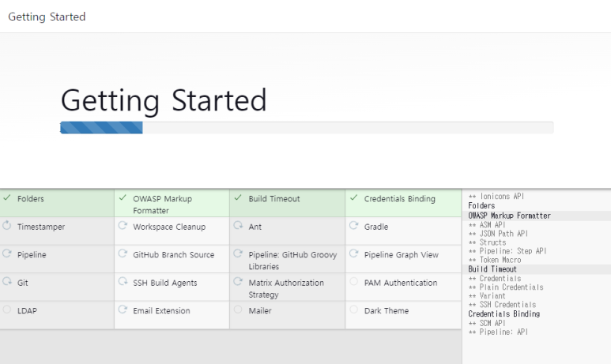The image size is (611, 364).
Task: Select the Timestamper plugin label
Action: point(41,227)
